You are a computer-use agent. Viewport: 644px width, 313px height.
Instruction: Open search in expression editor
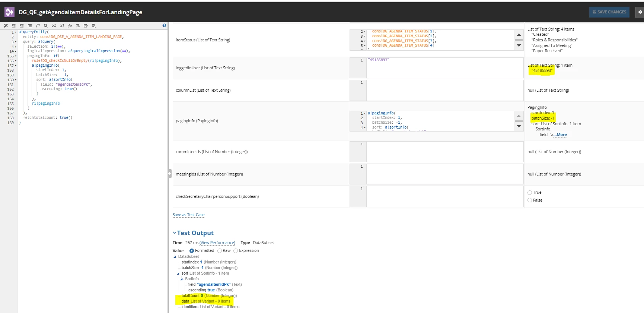pyautogui.click(x=46, y=26)
